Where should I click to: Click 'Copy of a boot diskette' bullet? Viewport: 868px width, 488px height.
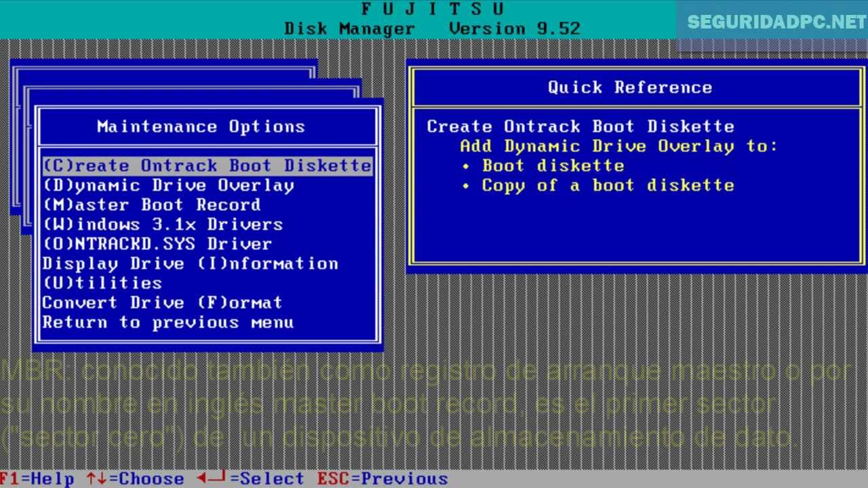pyautogui.click(x=608, y=186)
